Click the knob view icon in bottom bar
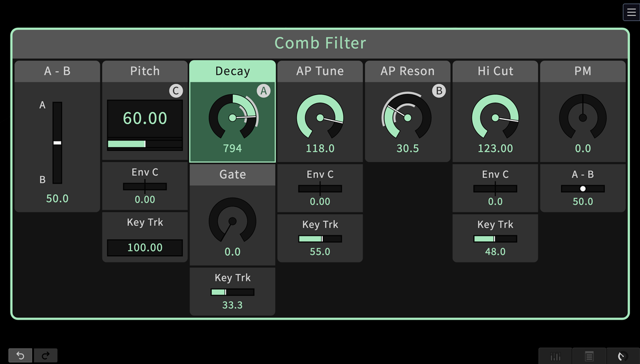This screenshot has width=640, height=364. click(623, 356)
